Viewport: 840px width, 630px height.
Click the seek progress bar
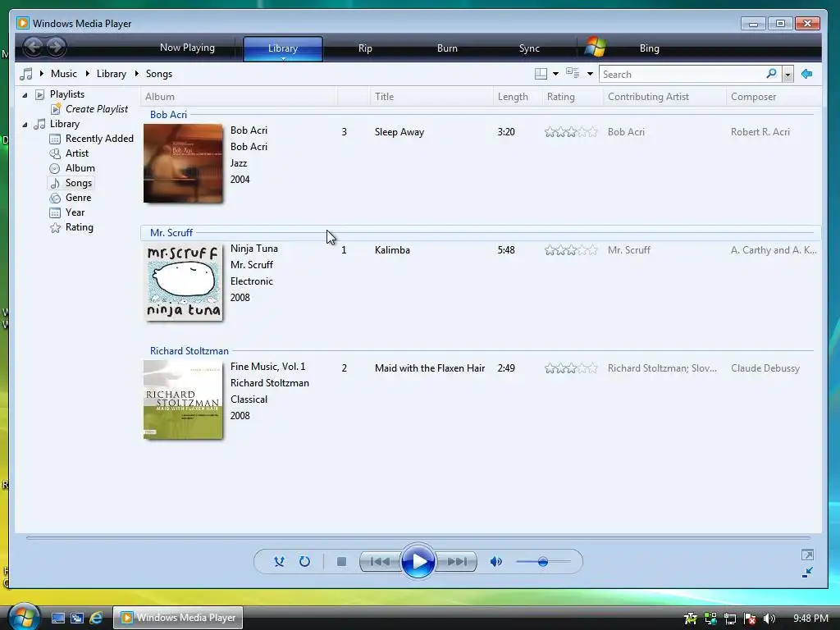pyautogui.click(x=418, y=537)
